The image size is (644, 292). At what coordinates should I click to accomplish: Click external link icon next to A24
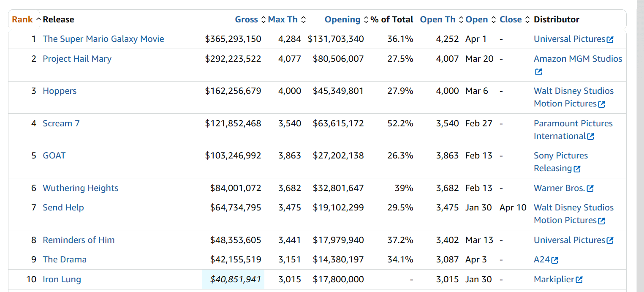[x=555, y=260]
